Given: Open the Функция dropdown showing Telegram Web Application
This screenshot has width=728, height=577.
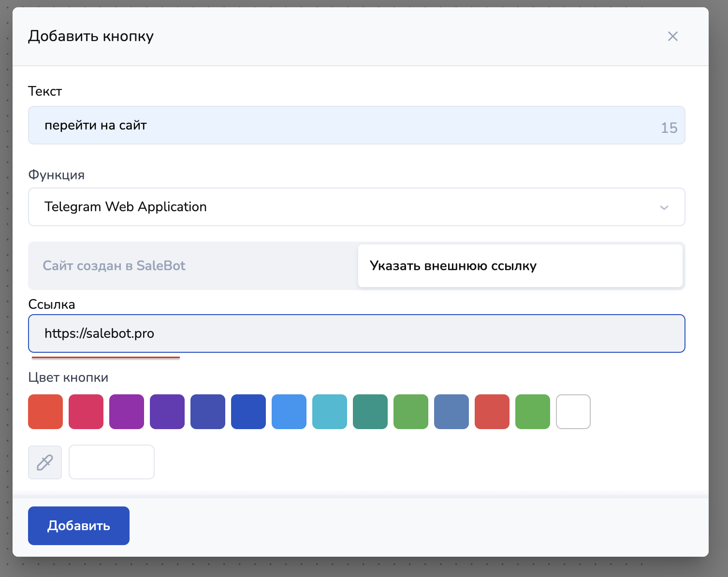Looking at the screenshot, I should (x=338, y=207).
